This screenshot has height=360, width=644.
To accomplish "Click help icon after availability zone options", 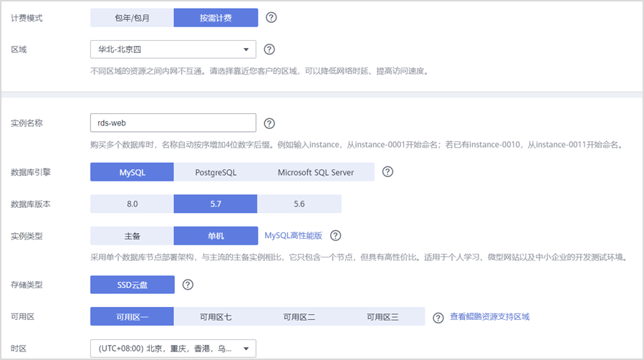I will 438,317.
